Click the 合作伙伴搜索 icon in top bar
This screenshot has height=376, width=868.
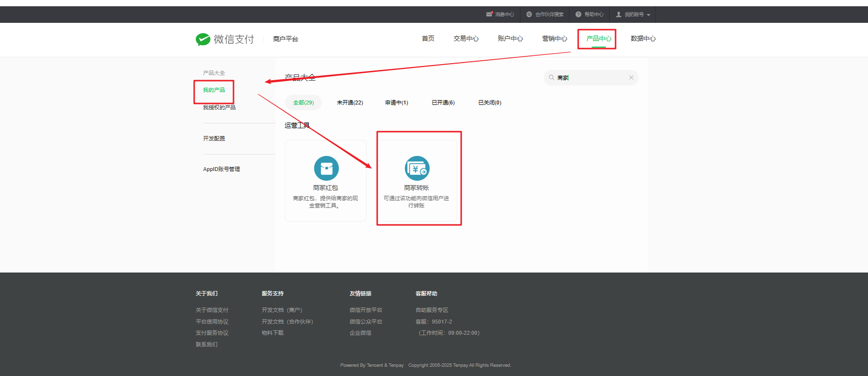click(529, 15)
